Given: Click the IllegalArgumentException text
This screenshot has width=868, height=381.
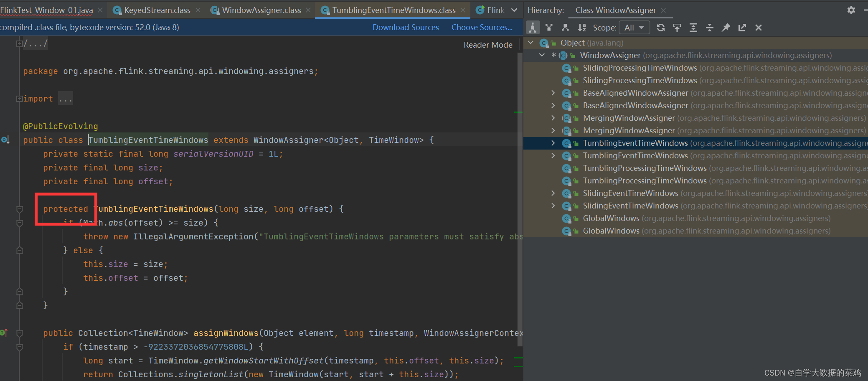Looking at the screenshot, I should [193, 236].
